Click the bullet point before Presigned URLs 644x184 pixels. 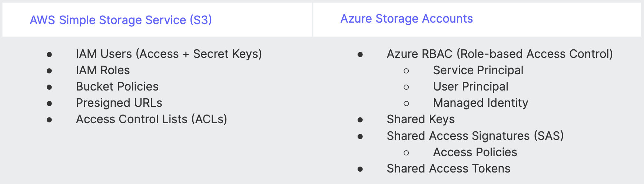49,103
